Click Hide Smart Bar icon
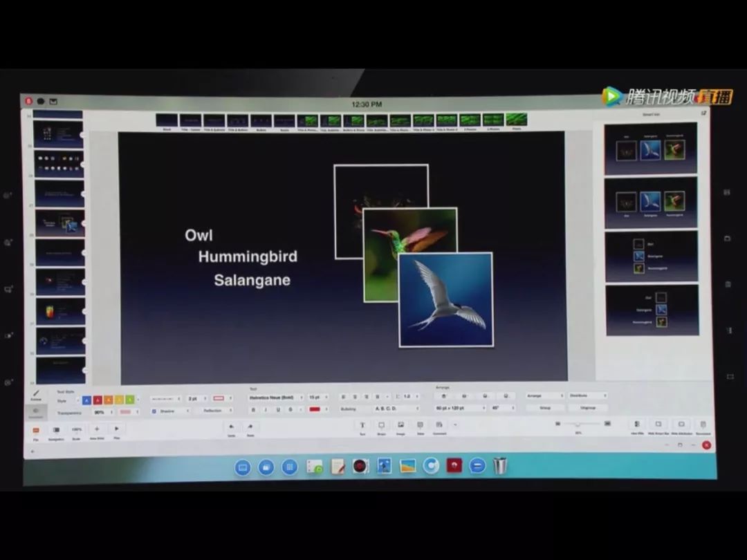 tap(658, 424)
